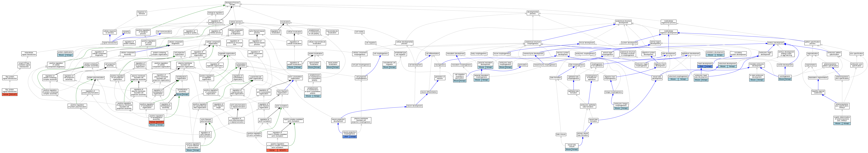Viewport: 868px width, 153px height.
Task: Select the 'neurogenesis' node
Action: (x=440, y=65)
